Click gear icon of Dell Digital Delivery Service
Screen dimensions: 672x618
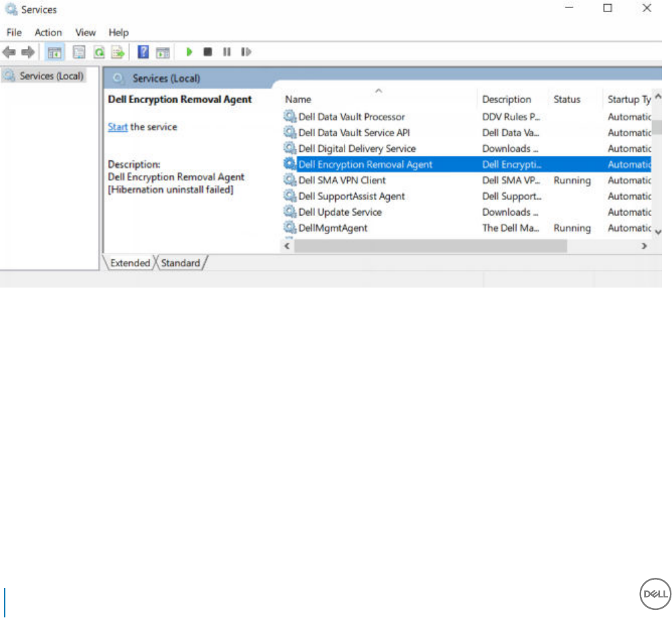(x=289, y=148)
